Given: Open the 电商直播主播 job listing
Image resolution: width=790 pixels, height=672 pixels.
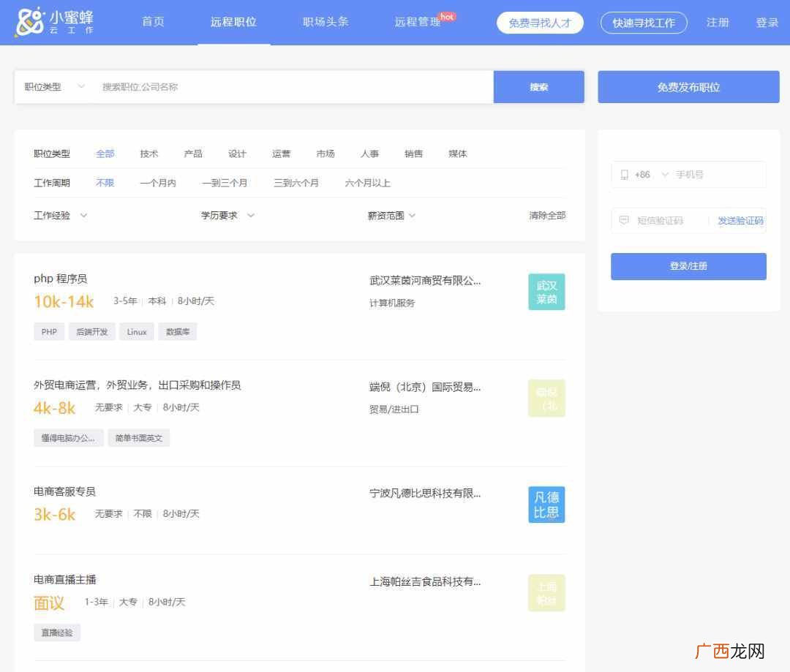Looking at the screenshot, I should tap(64, 580).
